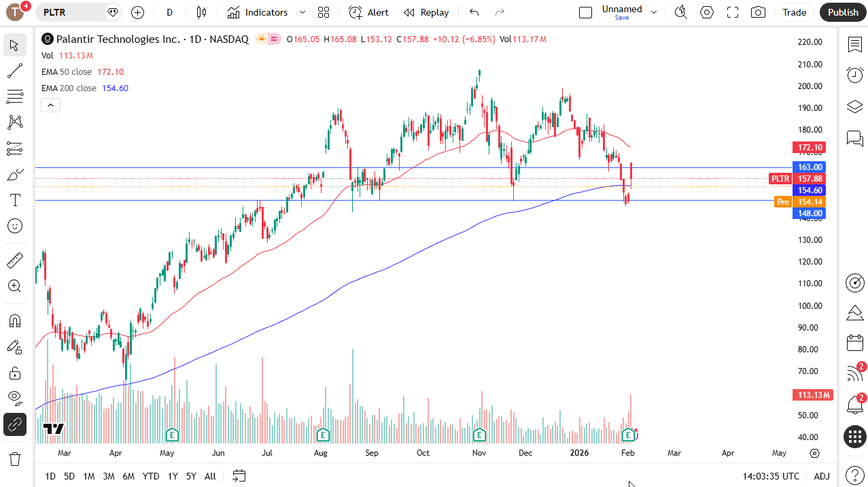Change the D interval selector
This screenshot has height=487, width=868.
coord(169,12)
